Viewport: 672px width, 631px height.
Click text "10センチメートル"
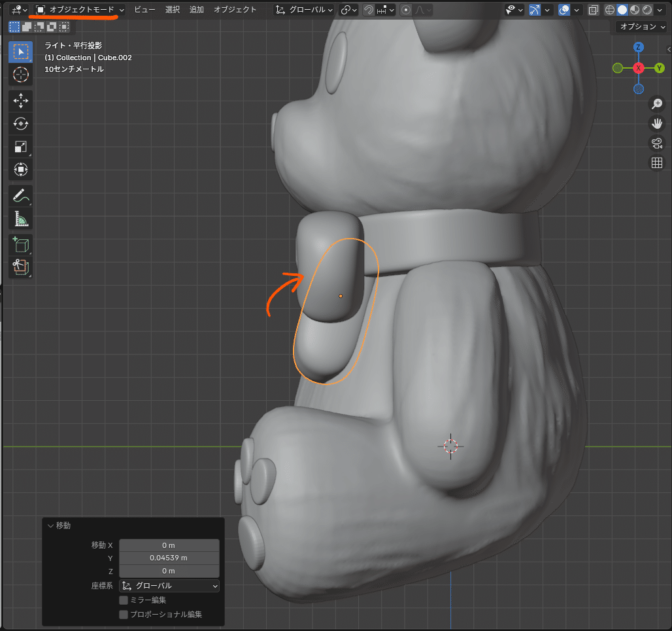pos(74,69)
